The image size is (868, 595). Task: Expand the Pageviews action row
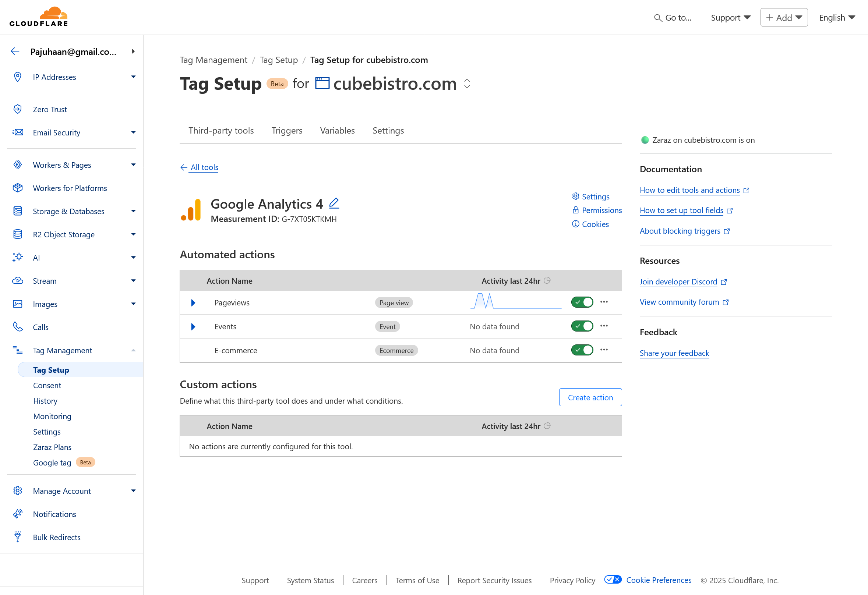point(193,302)
